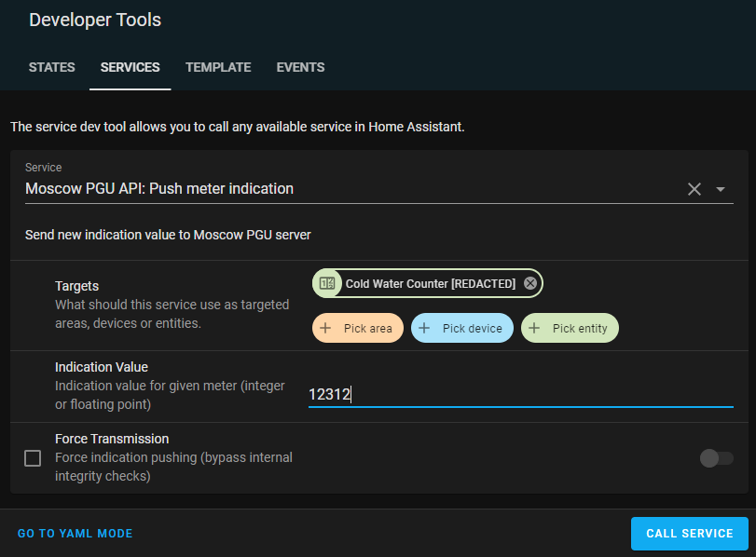Image resolution: width=756 pixels, height=557 pixels.
Task: Click the Force Transmission label
Action: coord(112,439)
